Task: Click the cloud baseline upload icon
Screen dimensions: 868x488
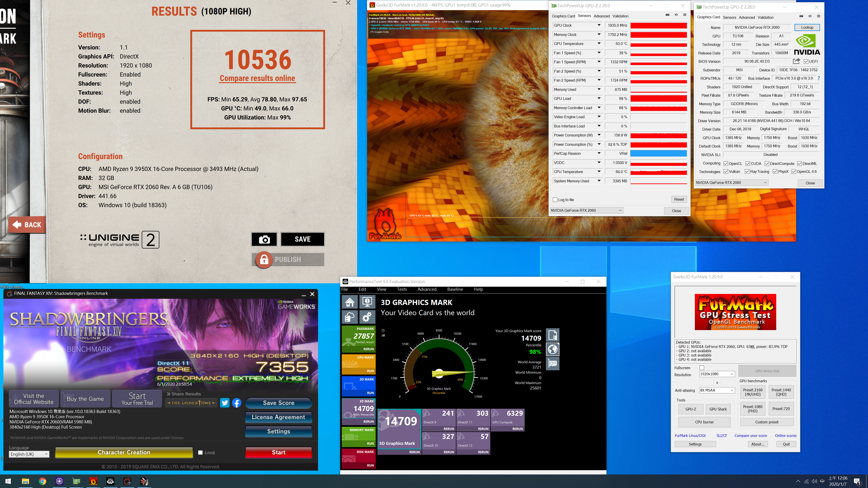Action: tap(350, 317)
